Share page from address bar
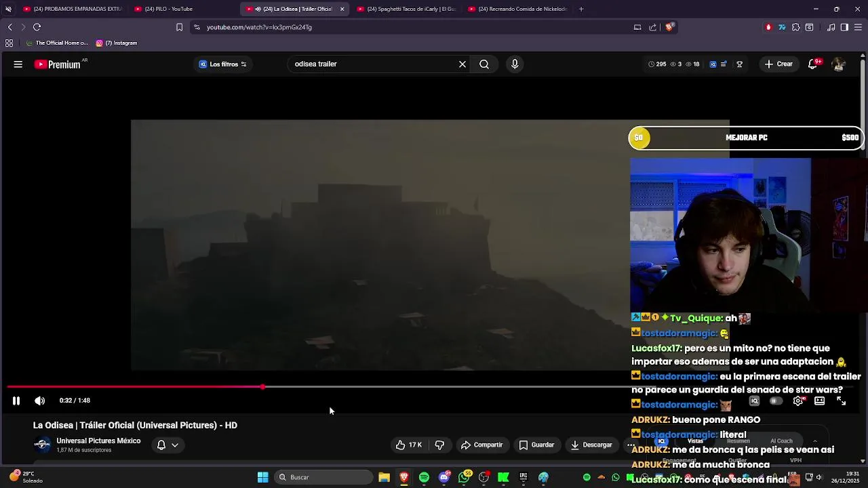The image size is (868, 488). tap(652, 27)
